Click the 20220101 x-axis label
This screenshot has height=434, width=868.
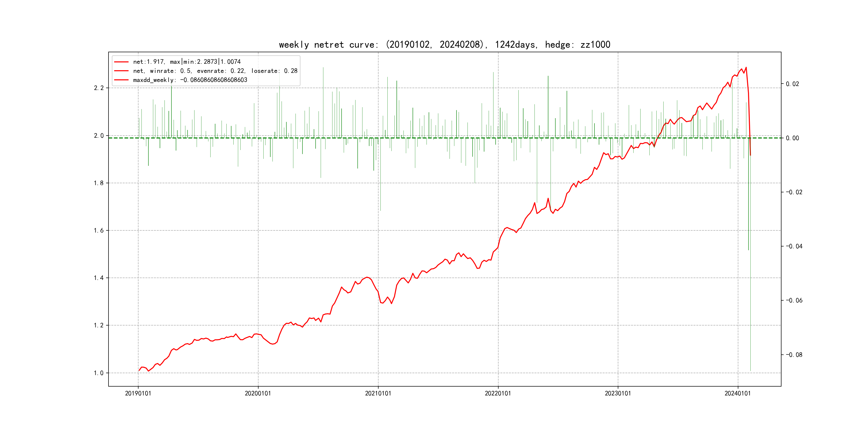(x=498, y=393)
